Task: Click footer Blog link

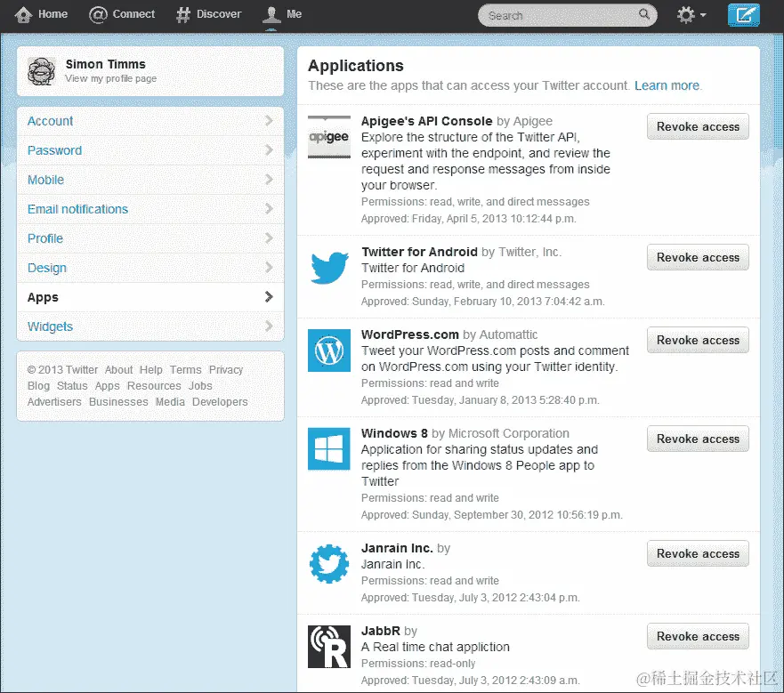Action: (38, 386)
